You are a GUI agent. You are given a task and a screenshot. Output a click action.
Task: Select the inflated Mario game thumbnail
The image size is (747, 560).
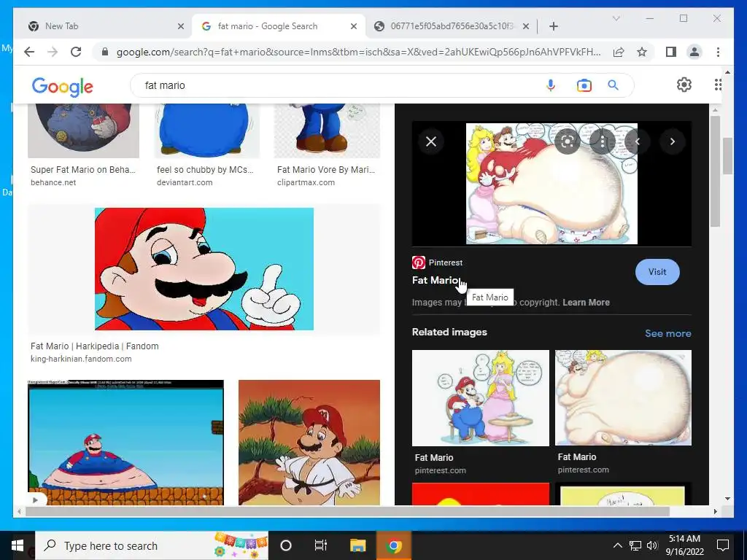coord(125,443)
